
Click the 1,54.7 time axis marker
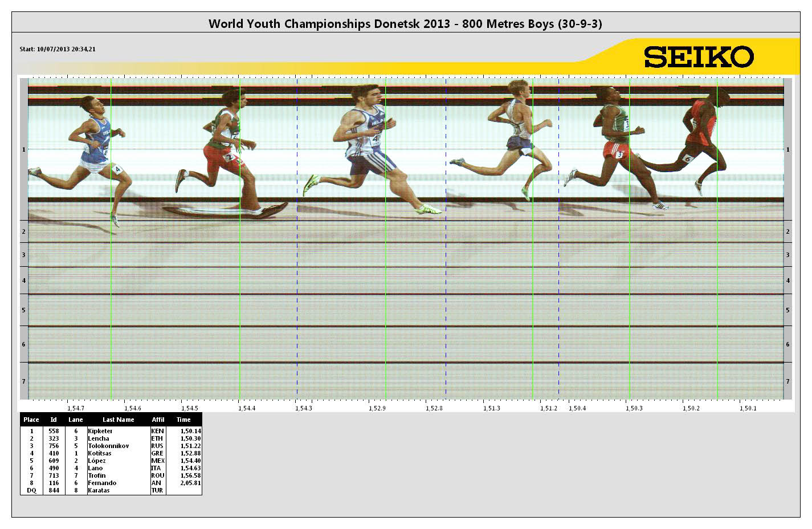point(75,408)
